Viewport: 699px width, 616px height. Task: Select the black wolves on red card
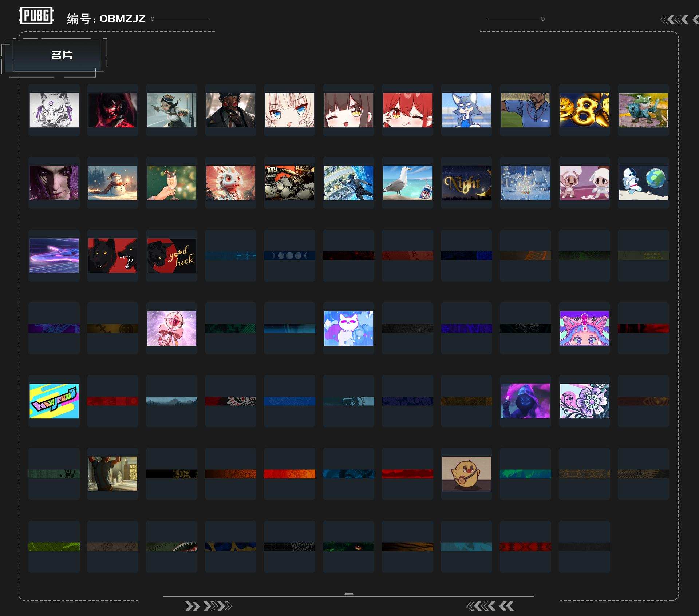pyautogui.click(x=113, y=255)
